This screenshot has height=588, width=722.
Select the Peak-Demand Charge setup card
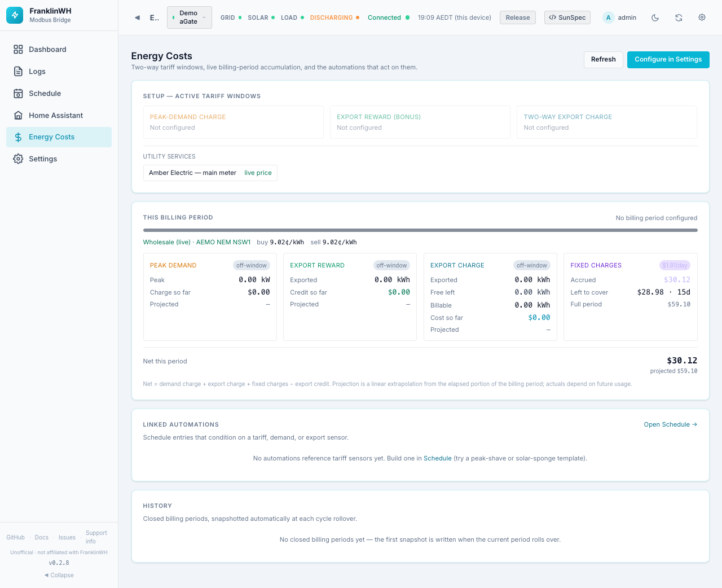coord(234,122)
